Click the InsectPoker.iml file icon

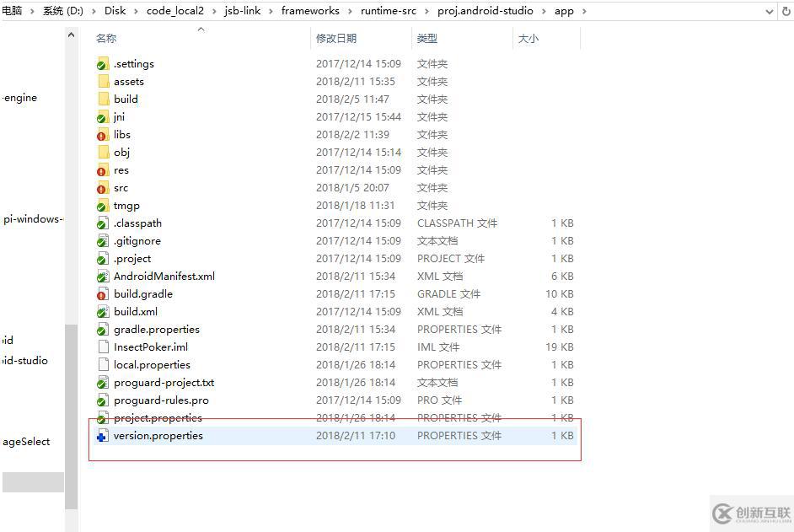[104, 347]
